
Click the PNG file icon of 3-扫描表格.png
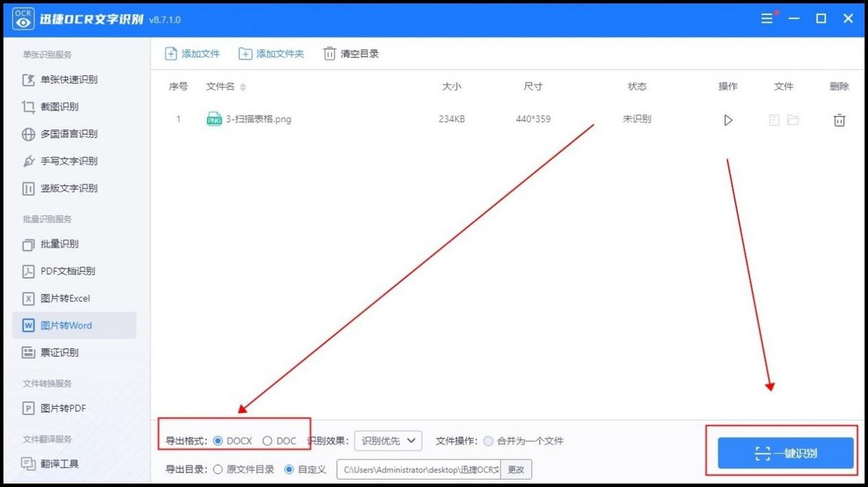point(214,119)
